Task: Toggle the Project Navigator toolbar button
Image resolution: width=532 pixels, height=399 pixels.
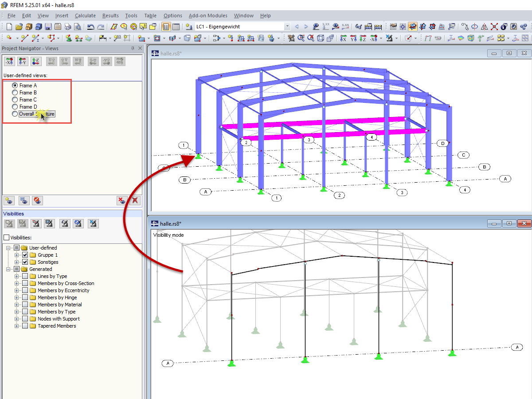Action: pyautogui.click(x=166, y=27)
